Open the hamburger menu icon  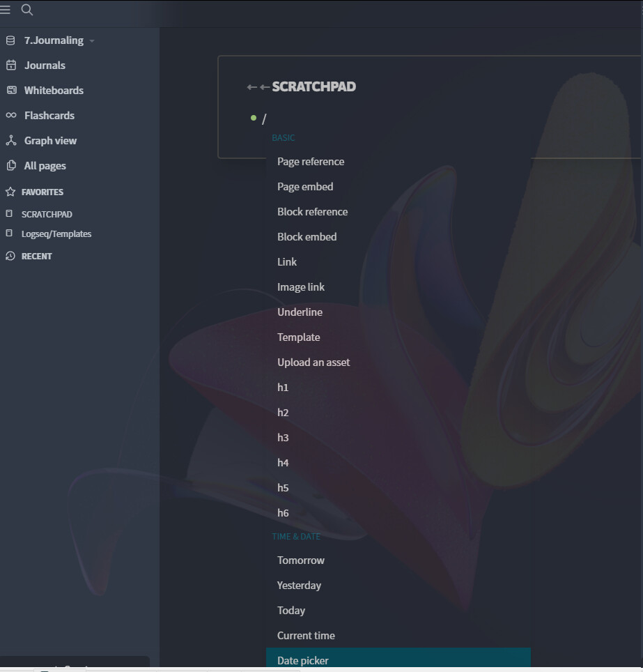click(x=5, y=10)
